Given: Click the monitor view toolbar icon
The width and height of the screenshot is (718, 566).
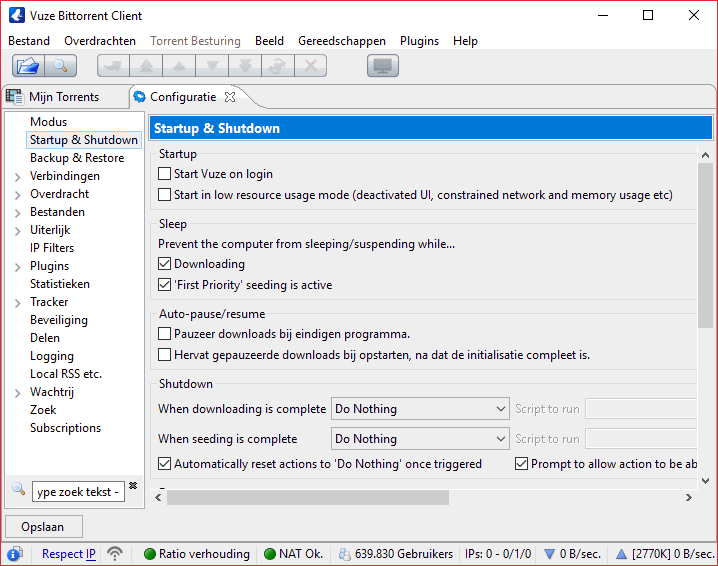Looking at the screenshot, I should 383,66.
